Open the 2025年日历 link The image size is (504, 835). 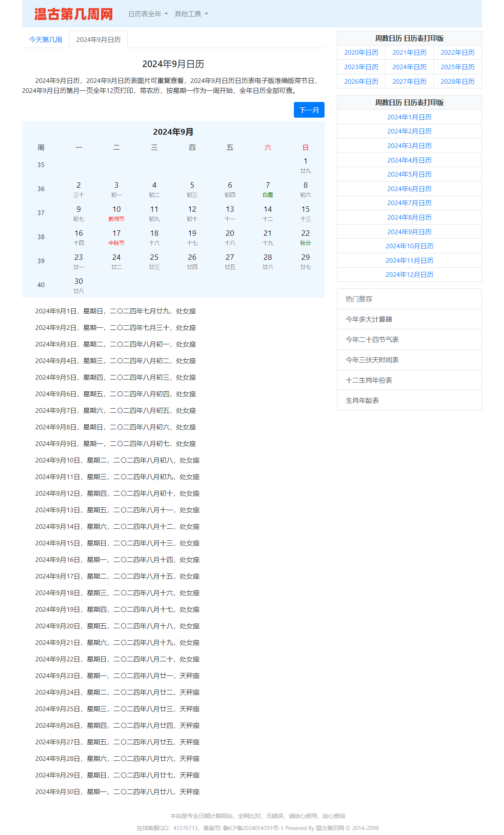pyautogui.click(x=457, y=67)
